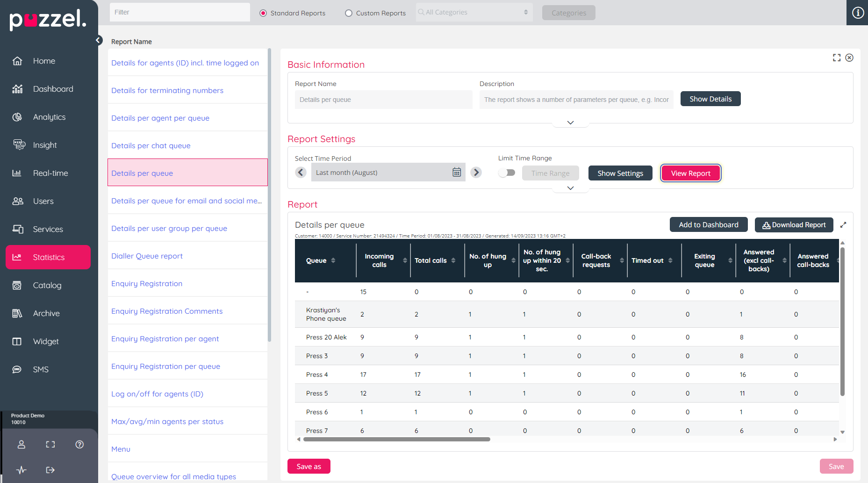The image size is (868, 483).
Task: Open the user profile icon
Action: click(x=22, y=444)
